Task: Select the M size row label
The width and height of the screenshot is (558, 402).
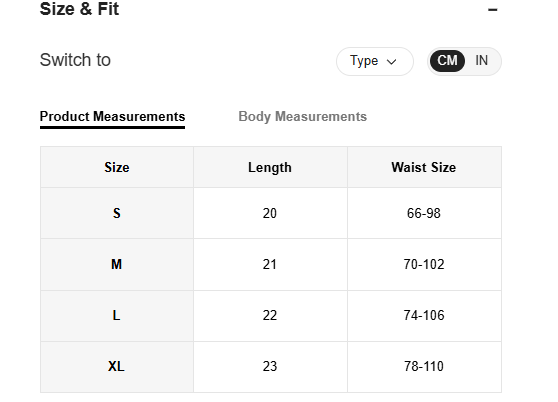Action: click(117, 264)
